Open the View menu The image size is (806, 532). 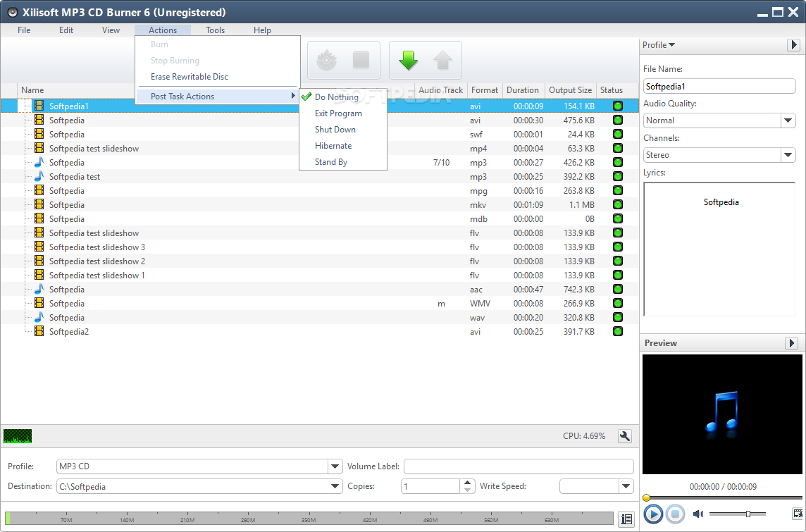click(x=111, y=30)
